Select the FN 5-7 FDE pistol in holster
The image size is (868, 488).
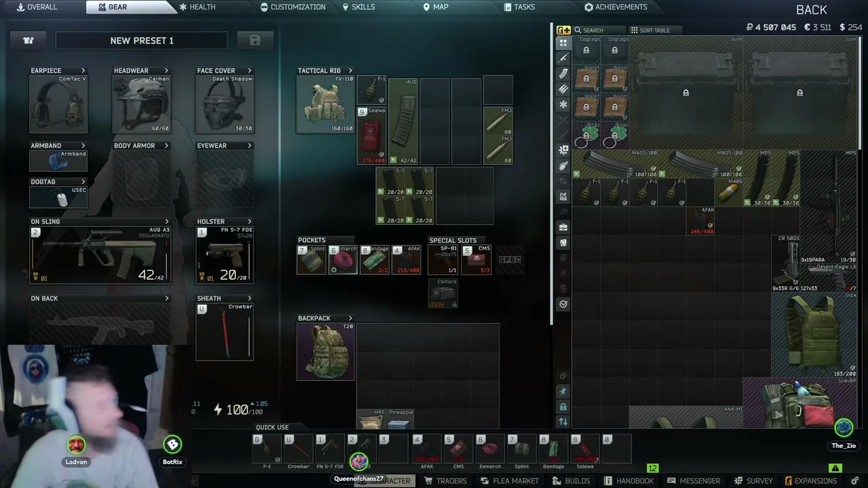(x=224, y=255)
